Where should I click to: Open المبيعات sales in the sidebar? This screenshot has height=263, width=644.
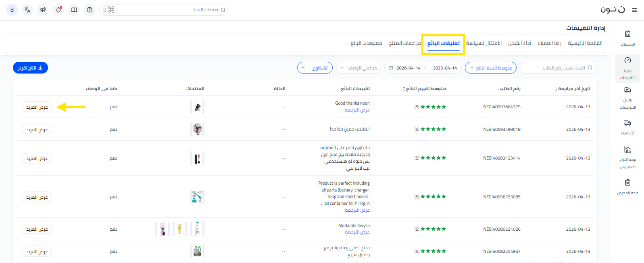627,38
